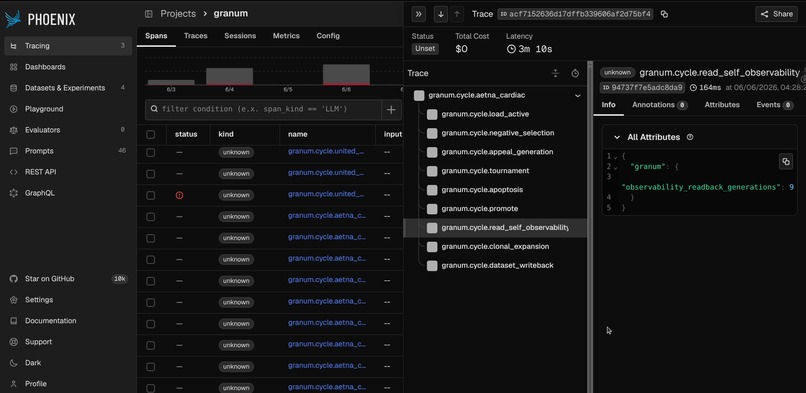This screenshot has height=393, width=806.
Task: Collapse trace panel with double-chevron icon
Action: 418,14
